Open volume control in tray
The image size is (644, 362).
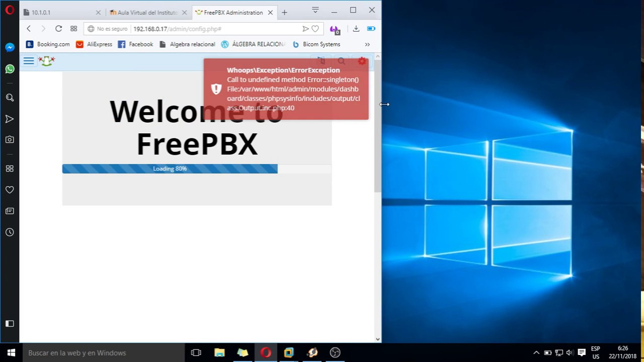pyautogui.click(x=570, y=352)
